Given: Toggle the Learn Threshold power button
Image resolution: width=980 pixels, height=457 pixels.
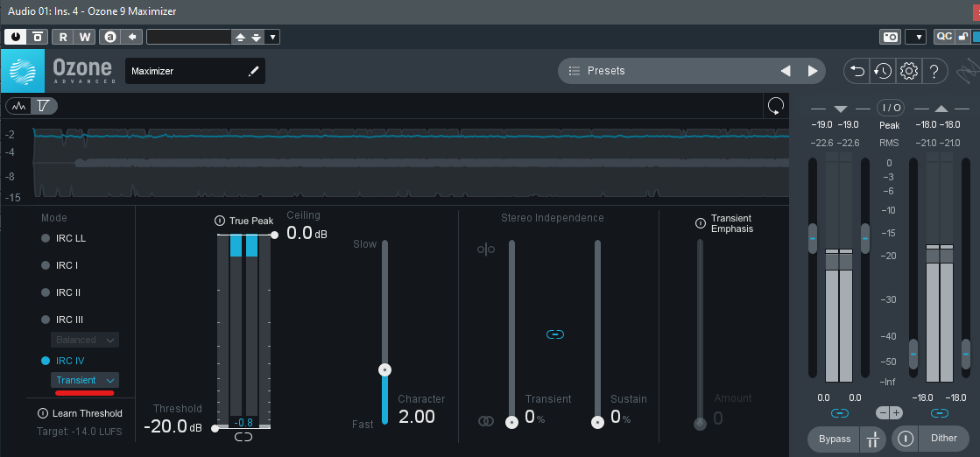Looking at the screenshot, I should [x=43, y=413].
